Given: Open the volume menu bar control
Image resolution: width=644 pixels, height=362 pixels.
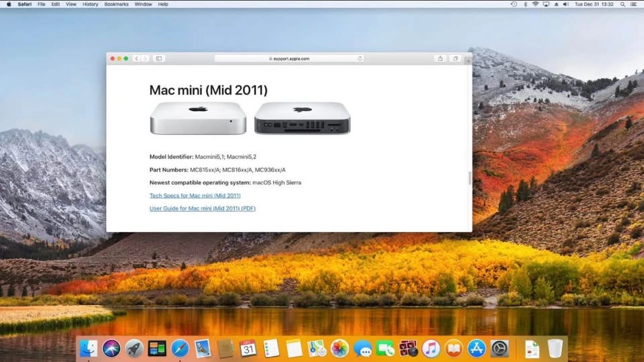Looking at the screenshot, I should click(x=566, y=4).
